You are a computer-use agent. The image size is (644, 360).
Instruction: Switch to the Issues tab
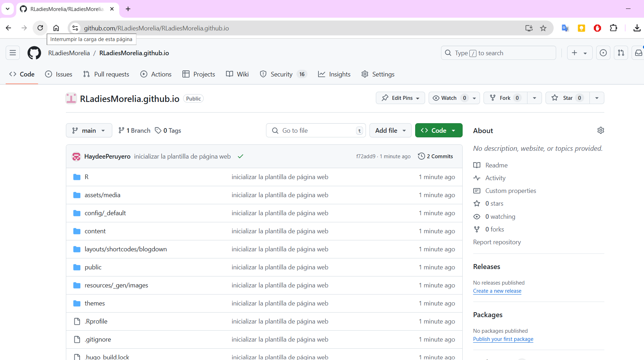(59, 74)
